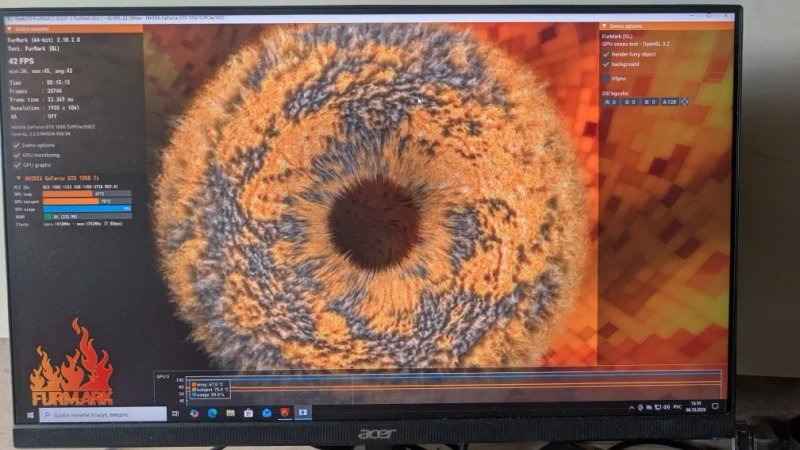
Task: Click the GPU temp orange bar
Action: pos(67,194)
